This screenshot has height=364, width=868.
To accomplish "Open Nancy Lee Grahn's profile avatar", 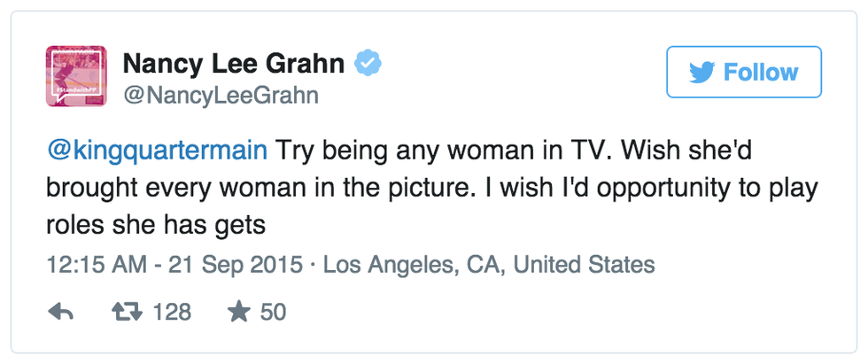I will 76,76.
